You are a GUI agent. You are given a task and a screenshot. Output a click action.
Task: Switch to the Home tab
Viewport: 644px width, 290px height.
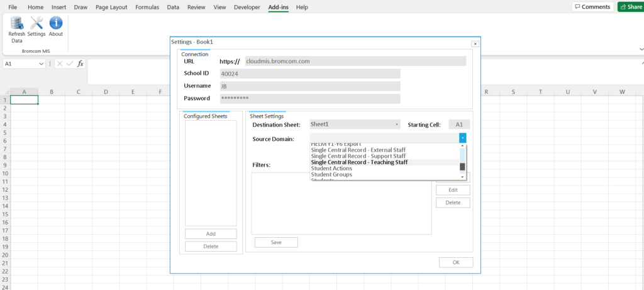click(x=35, y=7)
